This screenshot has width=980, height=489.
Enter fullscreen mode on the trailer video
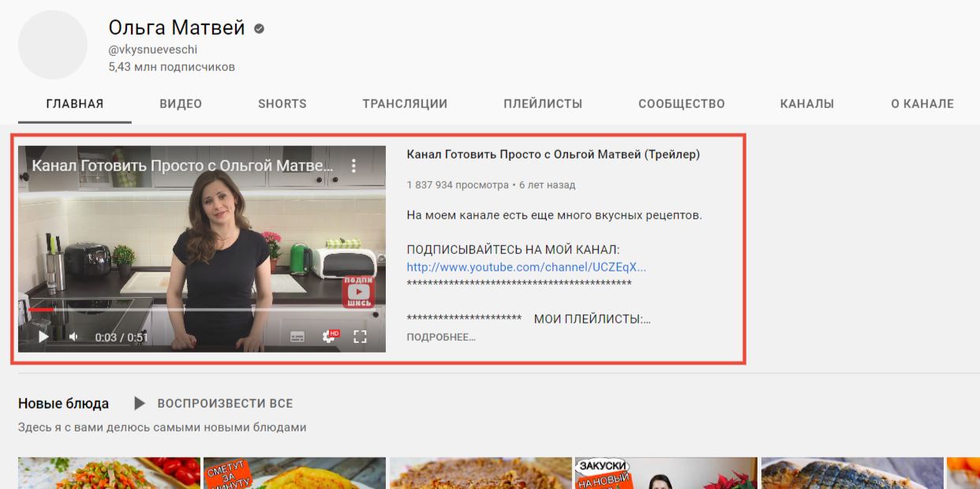[x=361, y=336]
